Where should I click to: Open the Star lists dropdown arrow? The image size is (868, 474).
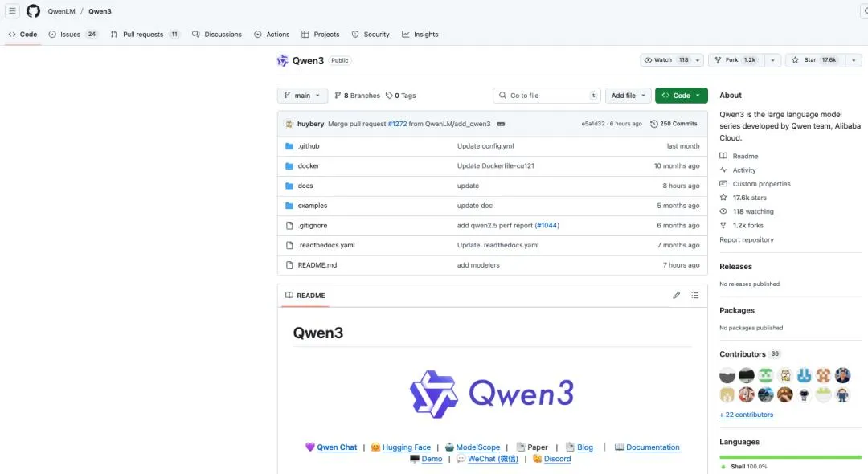click(x=853, y=59)
